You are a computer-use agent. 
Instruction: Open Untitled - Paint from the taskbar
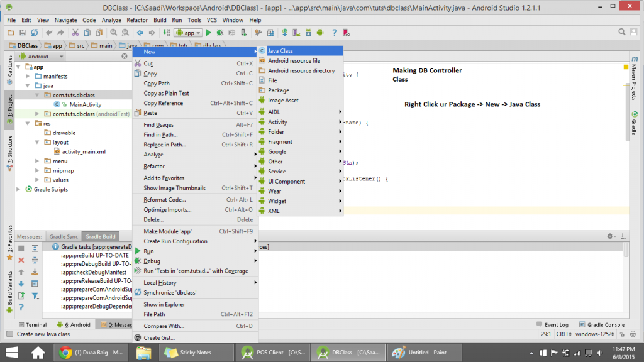(x=425, y=352)
